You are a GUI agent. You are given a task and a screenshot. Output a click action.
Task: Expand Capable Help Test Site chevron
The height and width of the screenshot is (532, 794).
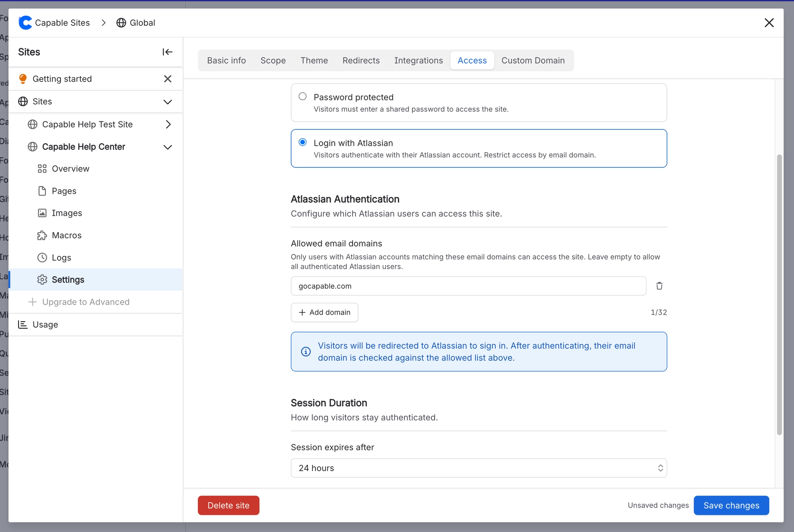[x=168, y=124]
